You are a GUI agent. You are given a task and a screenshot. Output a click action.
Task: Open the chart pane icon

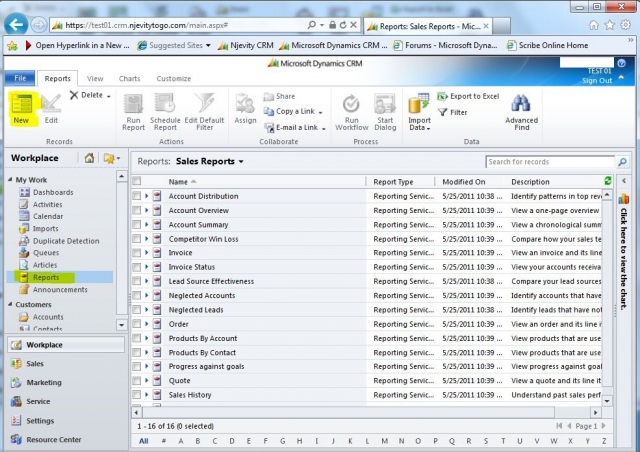[x=623, y=199]
